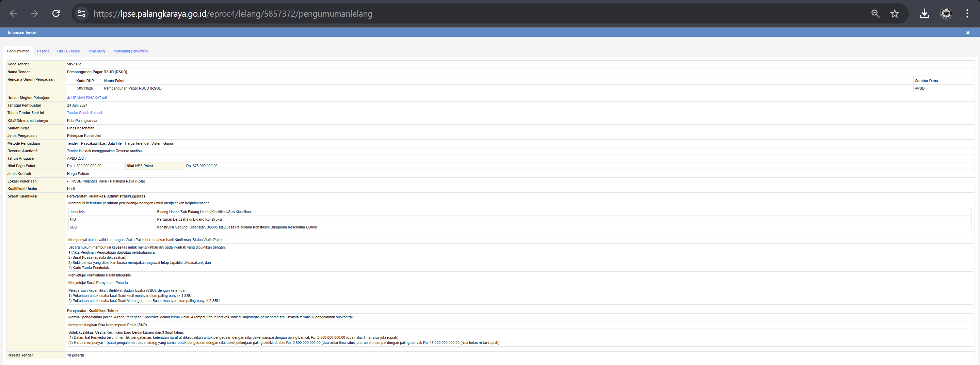Reload the tender announcement page
Screen dimensions: 980x365
(x=56, y=14)
